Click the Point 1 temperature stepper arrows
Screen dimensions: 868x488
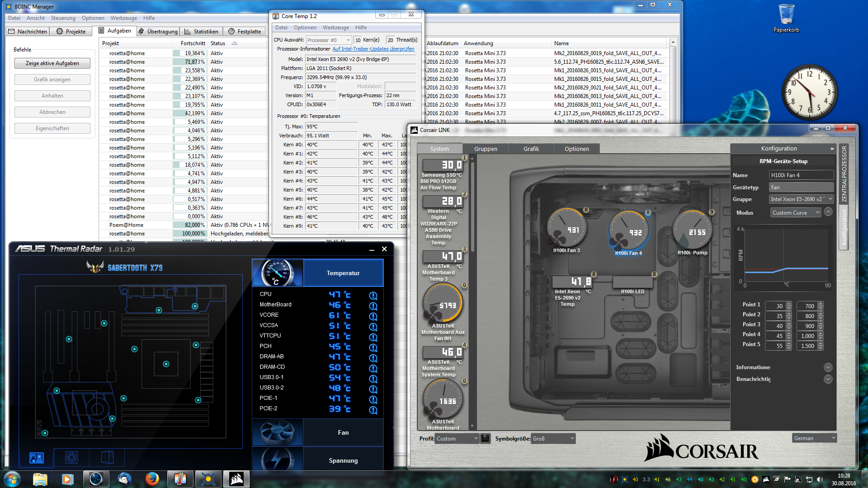pyautogui.click(x=789, y=306)
